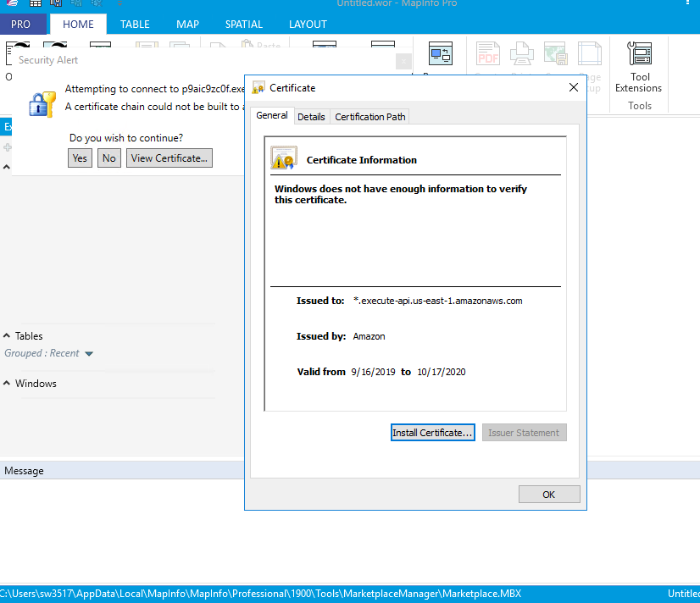Click the certificate warning icon beside Certificate Information
The width and height of the screenshot is (700, 603).
[x=283, y=158]
